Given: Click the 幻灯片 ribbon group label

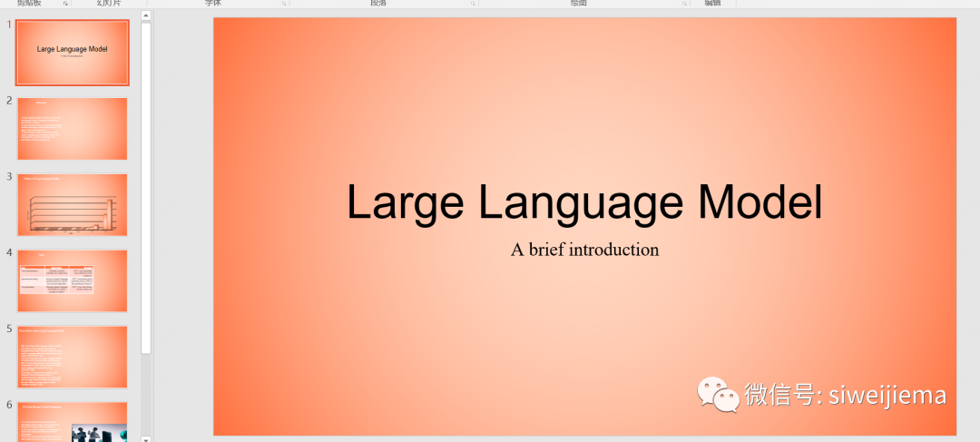Looking at the screenshot, I should [x=110, y=4].
